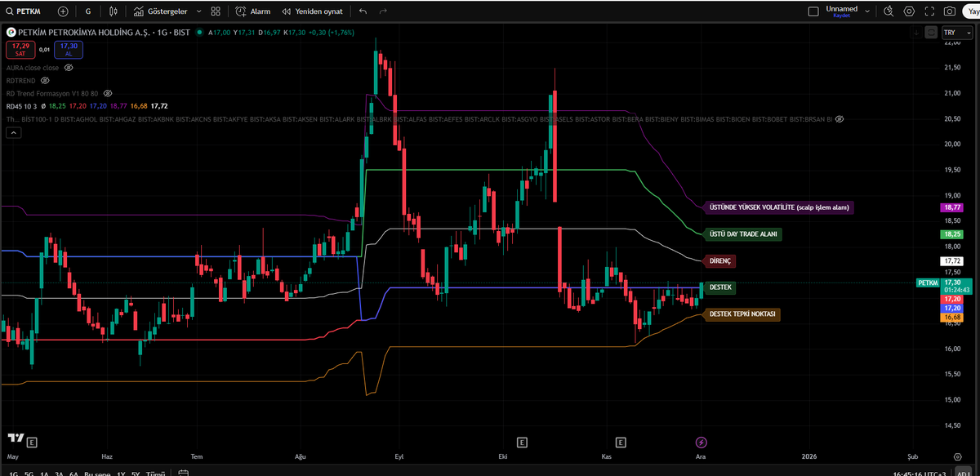Toggle the gray auto-fit scale icon
Screen dimensions: 980x476
click(x=932, y=32)
